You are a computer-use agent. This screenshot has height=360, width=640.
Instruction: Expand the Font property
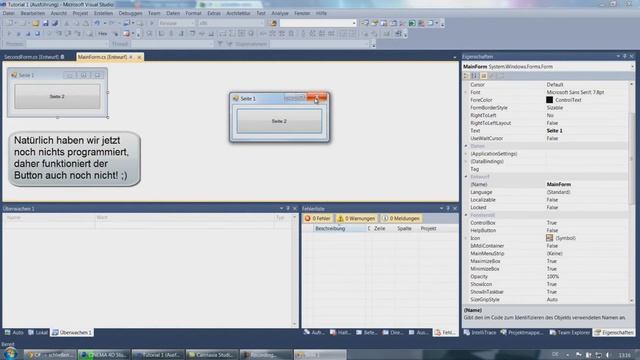[x=466, y=92]
